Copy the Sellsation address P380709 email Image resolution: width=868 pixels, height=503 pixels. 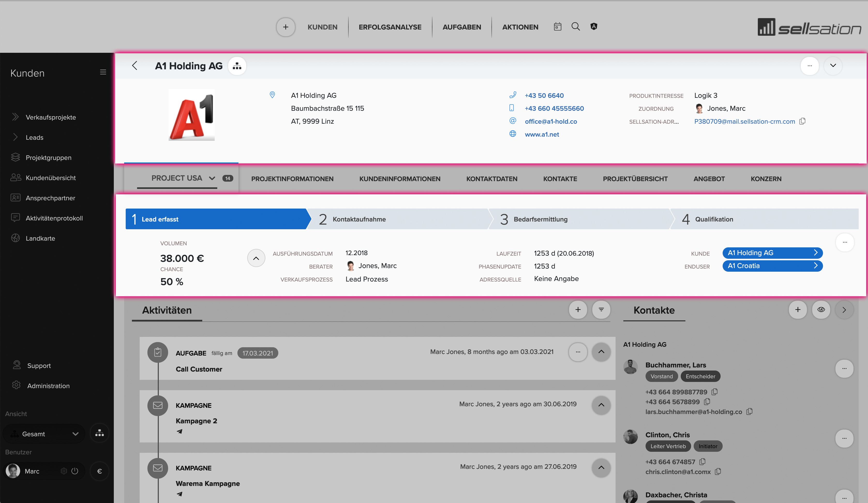[802, 121]
